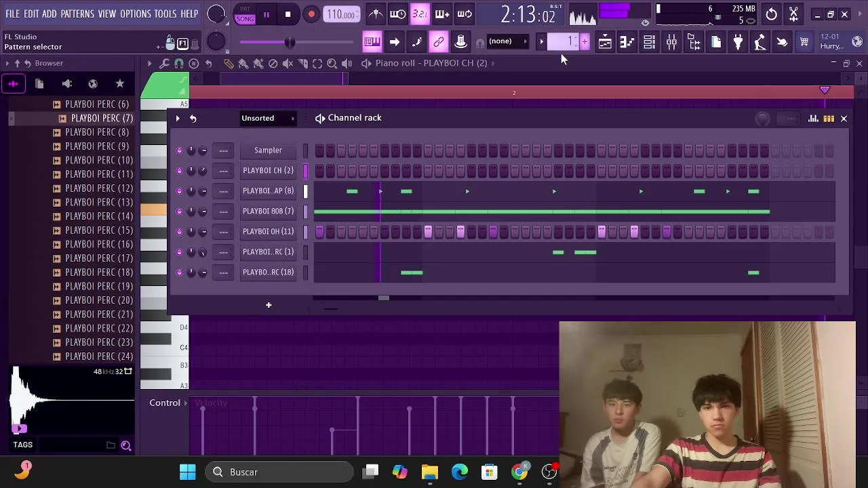The image size is (868, 488).
Task: Mute the PLAYBO..RC (18) channel
Action: pos(179,272)
